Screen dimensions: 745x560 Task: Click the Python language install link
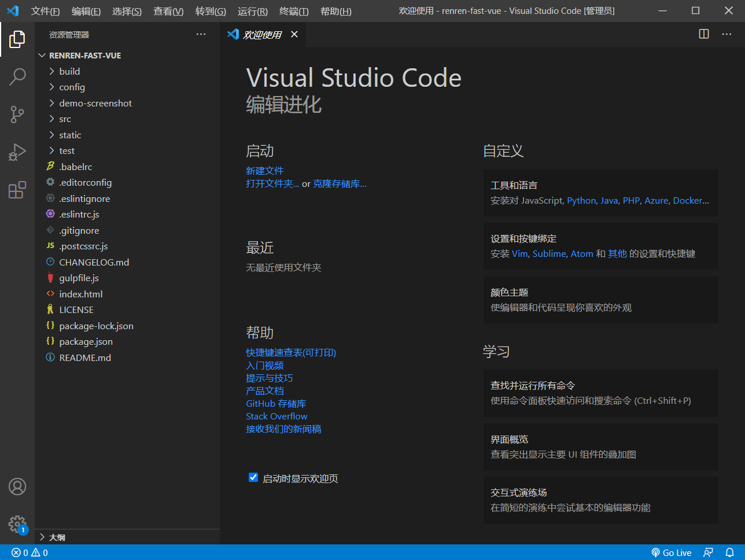pyautogui.click(x=581, y=200)
